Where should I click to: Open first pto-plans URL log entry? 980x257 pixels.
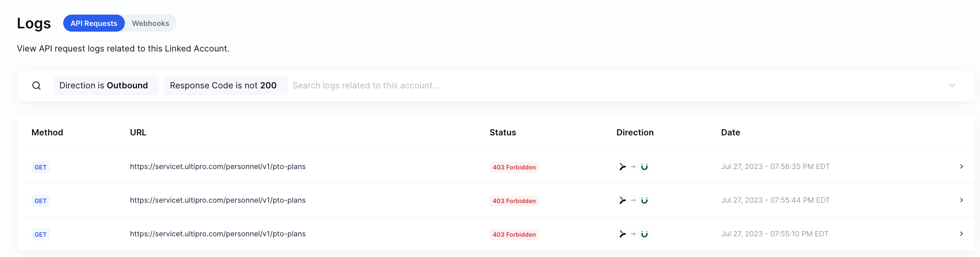[218, 167]
